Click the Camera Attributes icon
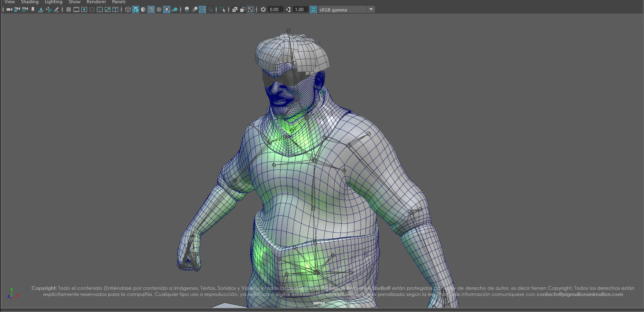Screen dimensions: 644x312 (25, 9)
